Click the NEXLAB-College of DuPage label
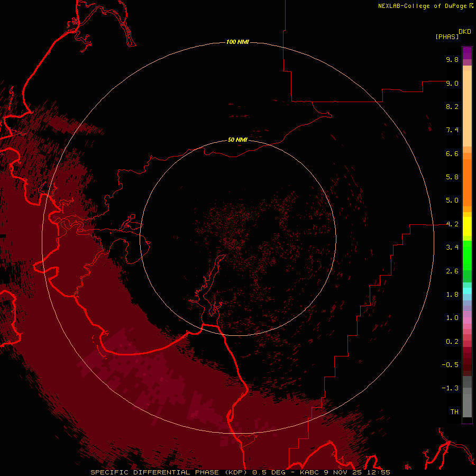The image size is (476, 476). click(x=422, y=6)
